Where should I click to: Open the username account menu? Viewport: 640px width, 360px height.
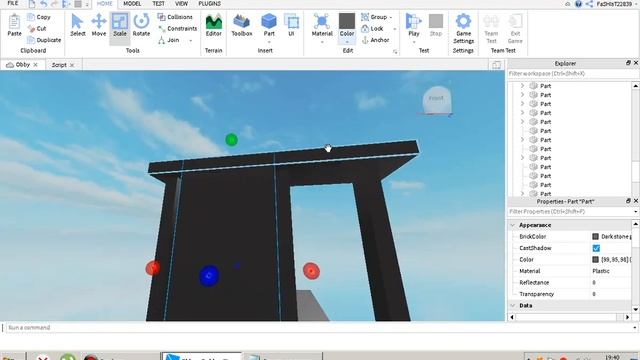coord(616,4)
